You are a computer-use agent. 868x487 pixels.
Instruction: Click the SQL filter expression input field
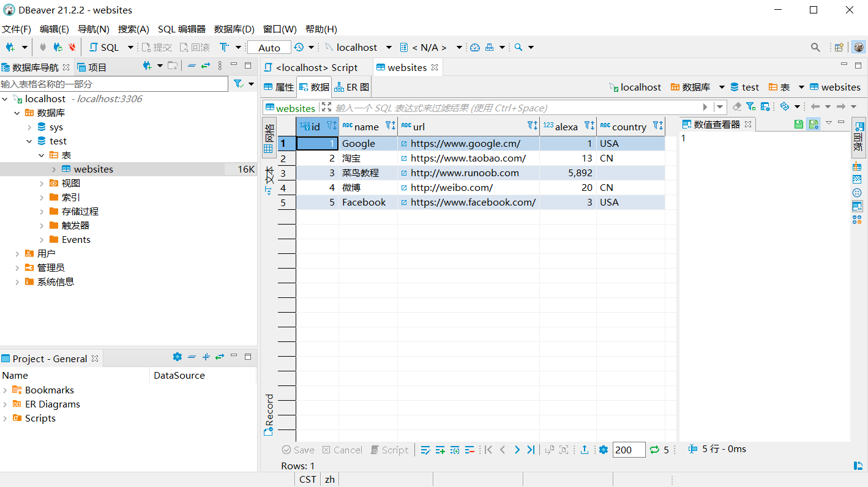pyautogui.click(x=517, y=108)
